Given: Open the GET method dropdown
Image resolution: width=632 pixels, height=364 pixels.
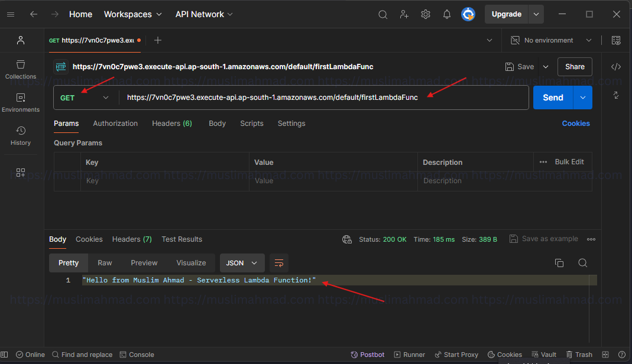Looking at the screenshot, I should [85, 97].
